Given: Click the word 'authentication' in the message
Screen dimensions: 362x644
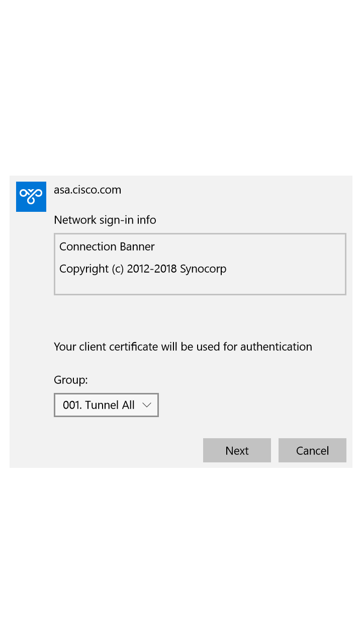Looking at the screenshot, I should [276, 347].
